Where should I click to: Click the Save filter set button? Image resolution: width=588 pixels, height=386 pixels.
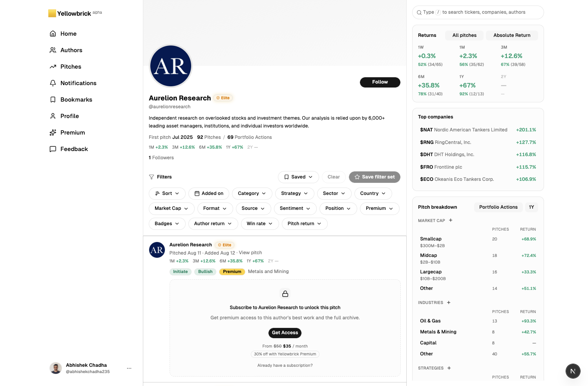click(374, 177)
